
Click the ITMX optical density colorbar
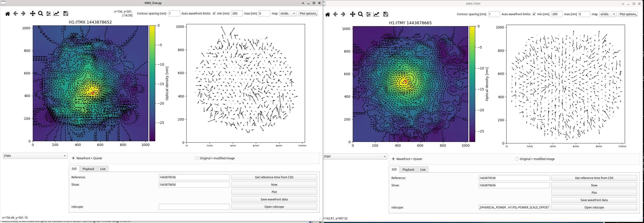pyautogui.click(x=152, y=83)
